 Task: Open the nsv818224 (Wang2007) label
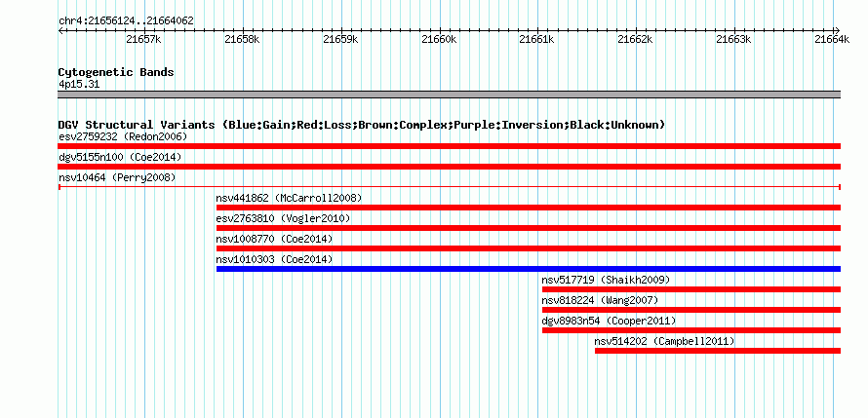(x=600, y=300)
